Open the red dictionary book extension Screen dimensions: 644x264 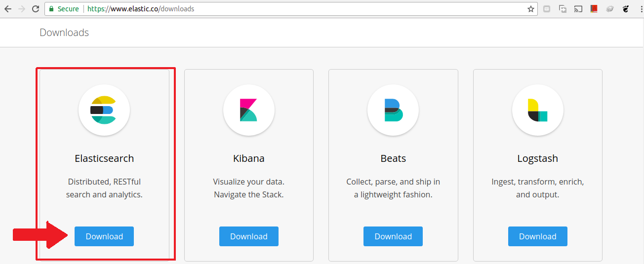point(594,9)
